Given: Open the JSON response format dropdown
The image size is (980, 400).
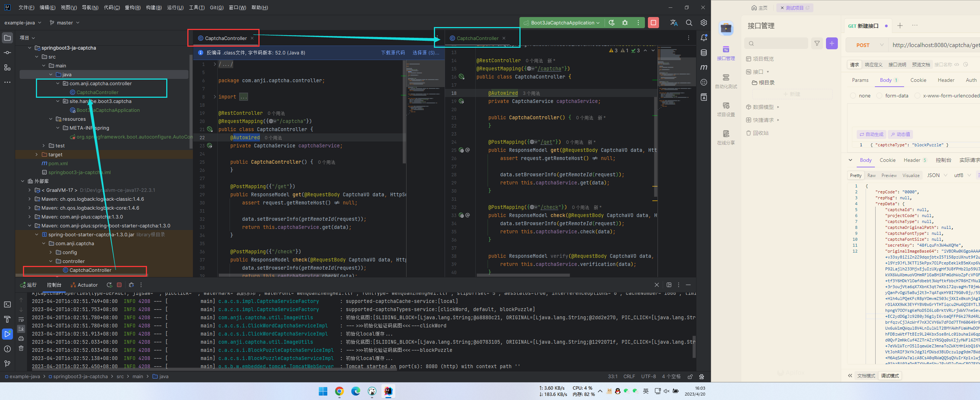Looking at the screenshot, I should click(937, 176).
